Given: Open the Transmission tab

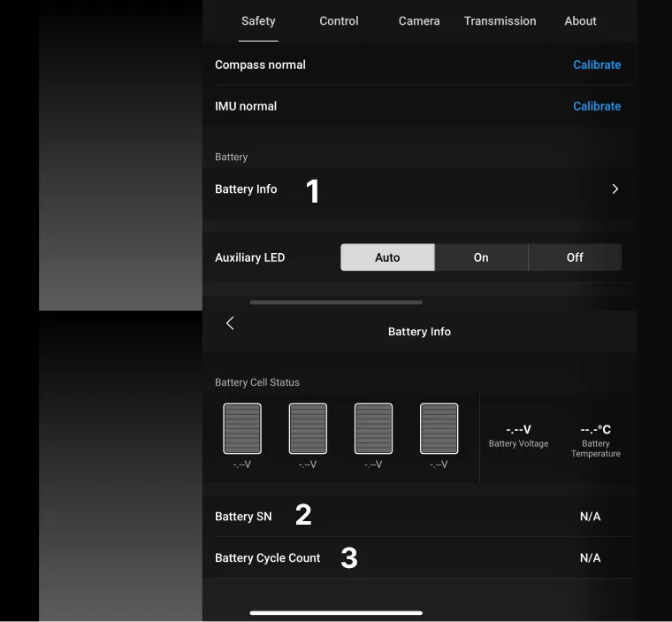Looking at the screenshot, I should [x=500, y=21].
